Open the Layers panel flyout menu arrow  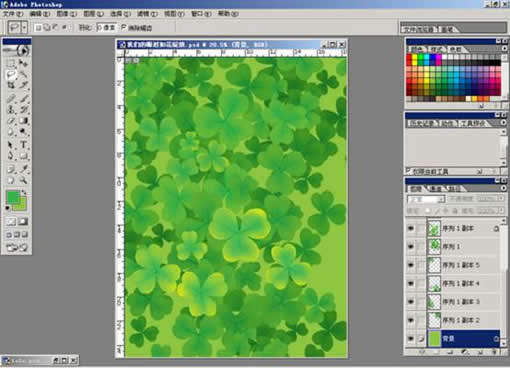pyautogui.click(x=504, y=188)
